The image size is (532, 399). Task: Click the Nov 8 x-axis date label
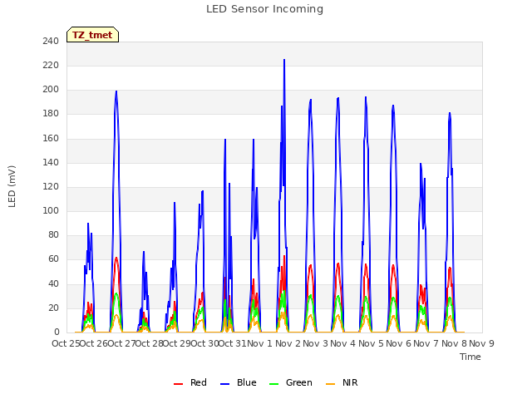454,343
